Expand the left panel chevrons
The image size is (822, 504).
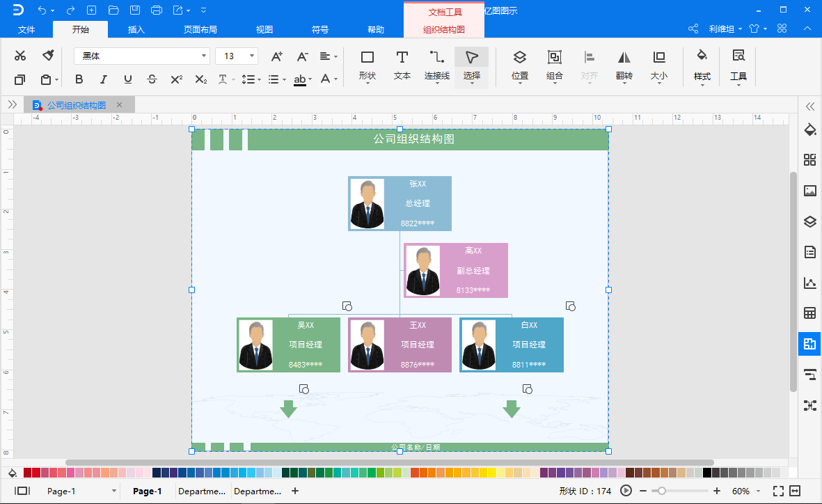(12, 105)
